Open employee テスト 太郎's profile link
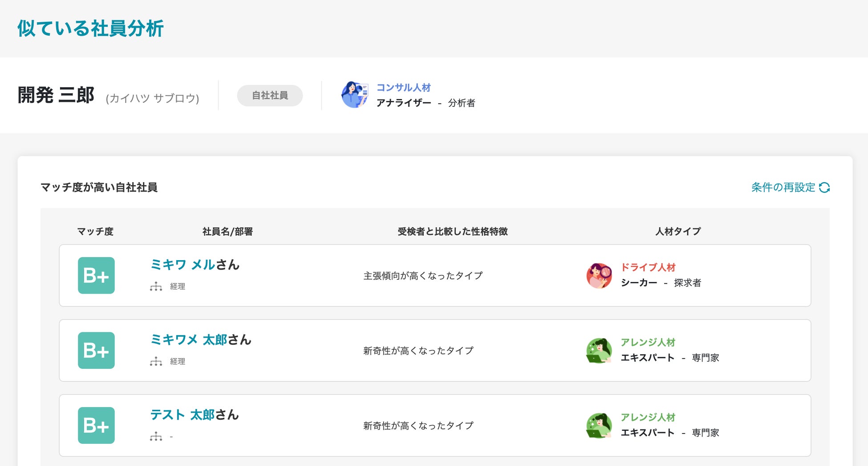868x466 pixels. click(183, 415)
